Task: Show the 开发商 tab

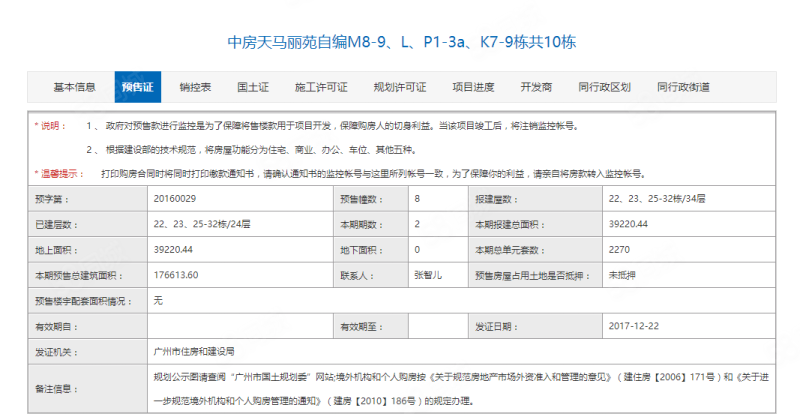Action: tap(536, 87)
